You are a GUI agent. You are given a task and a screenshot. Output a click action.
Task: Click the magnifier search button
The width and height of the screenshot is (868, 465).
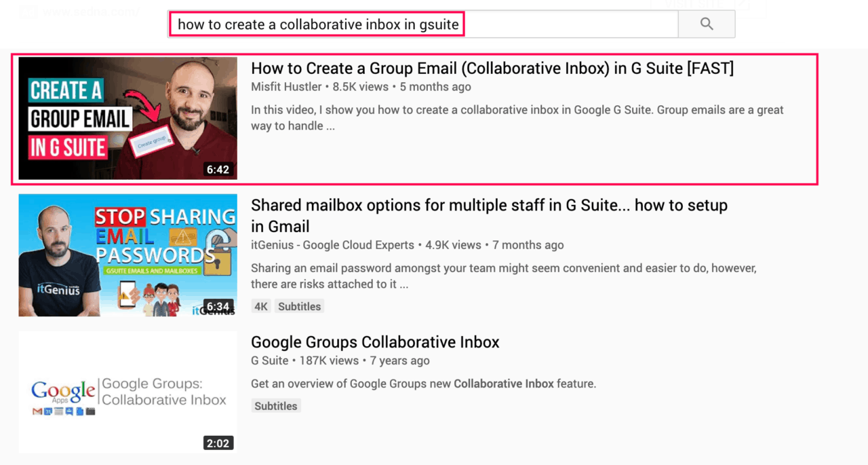[707, 24]
